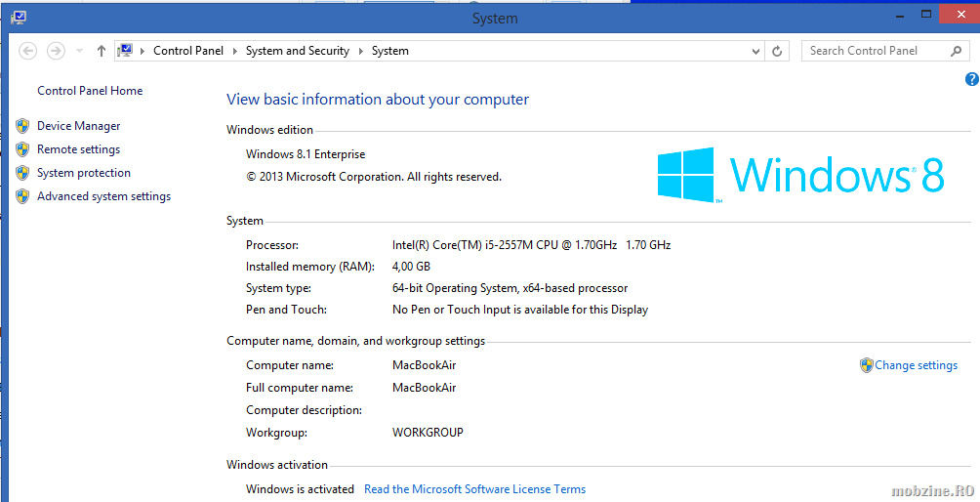Click shield icon next to Change settings
This screenshot has height=502, width=980.
866,365
